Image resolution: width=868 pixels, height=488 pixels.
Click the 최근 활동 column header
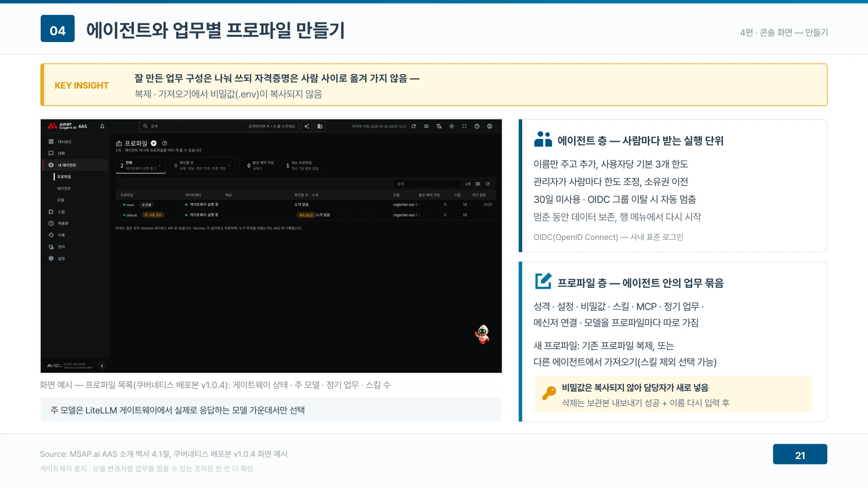[x=479, y=195]
